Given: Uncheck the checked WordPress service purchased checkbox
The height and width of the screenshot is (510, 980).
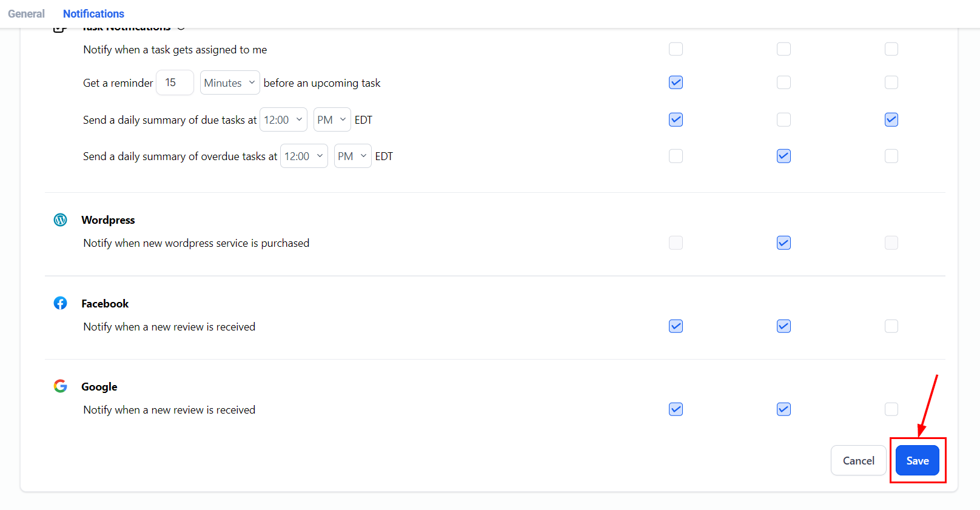Looking at the screenshot, I should click(784, 243).
